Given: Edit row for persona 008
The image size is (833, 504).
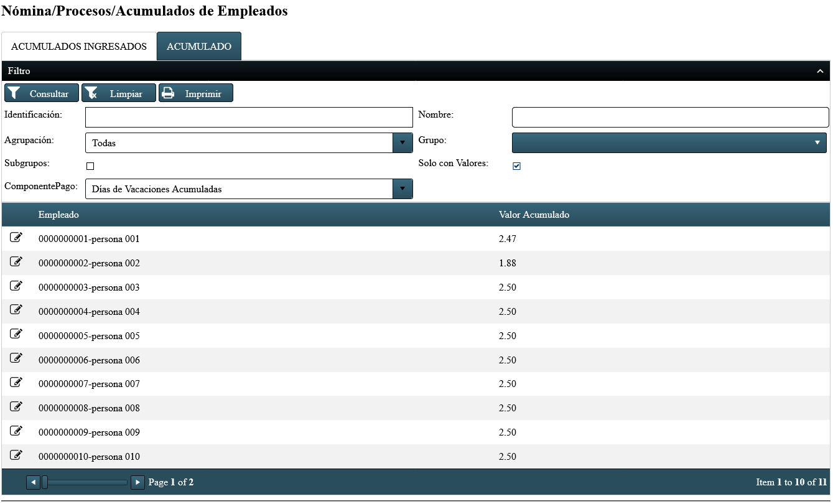Looking at the screenshot, I should point(16,407).
